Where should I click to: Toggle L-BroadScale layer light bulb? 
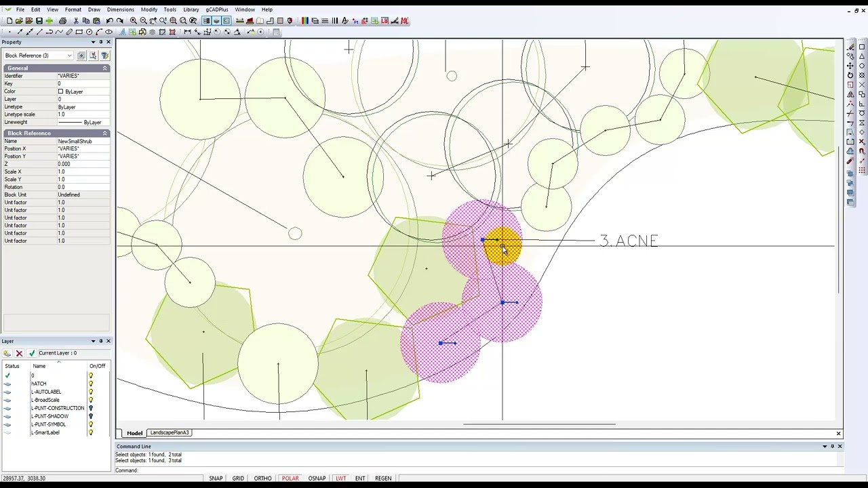90,400
